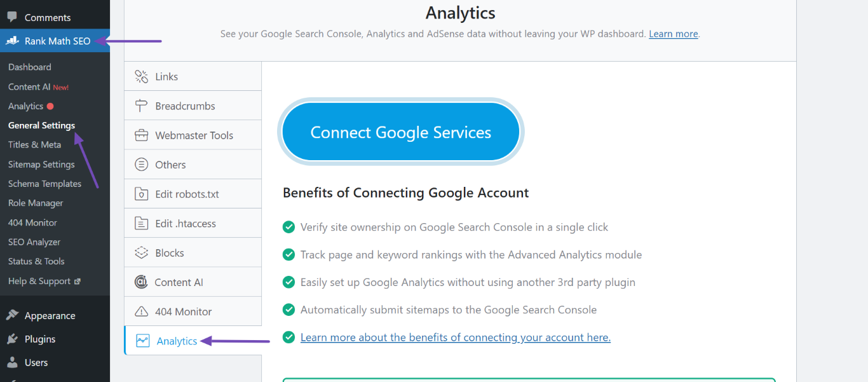Switch to the Edit .htaccess tab
This screenshot has height=382, width=868.
186,222
